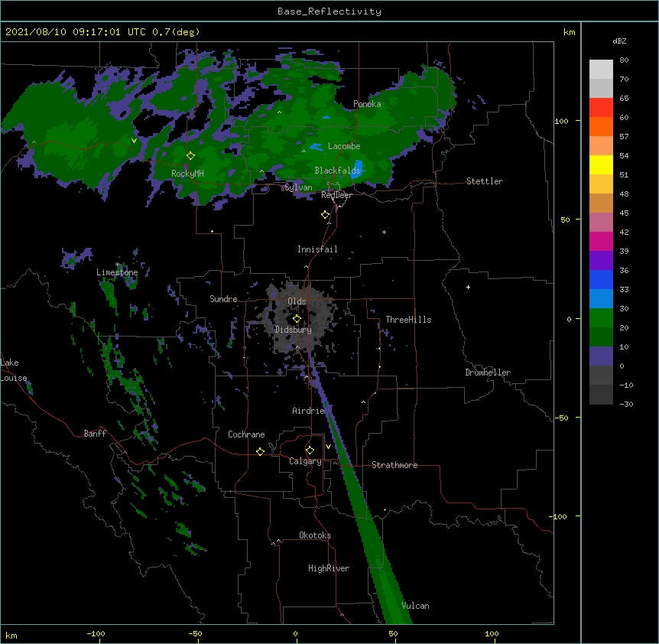Click the yellow V marker northwest of RockyMH
The image size is (659, 644).
click(x=134, y=141)
